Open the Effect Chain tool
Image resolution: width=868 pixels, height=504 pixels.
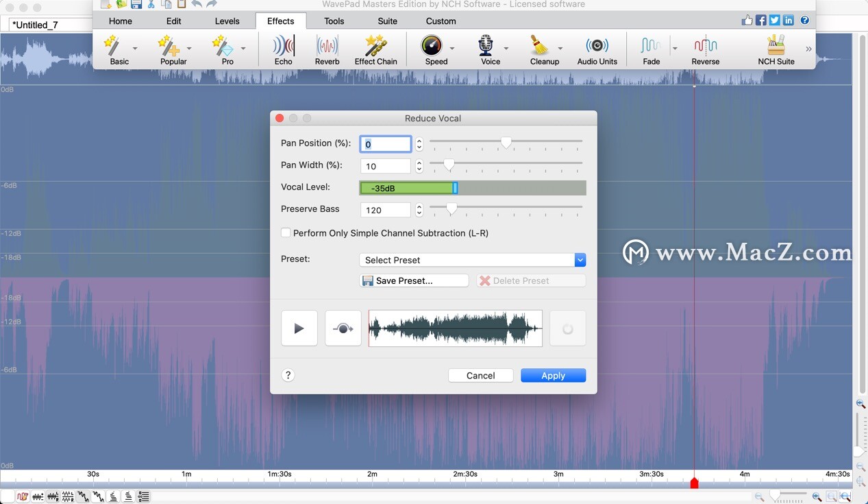(x=375, y=50)
